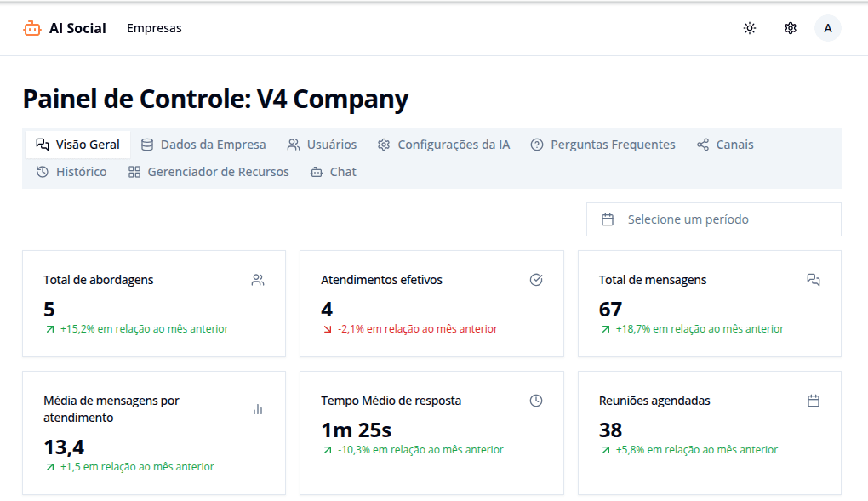
Task: Open the 'Selecione um período' date picker
Action: click(713, 219)
